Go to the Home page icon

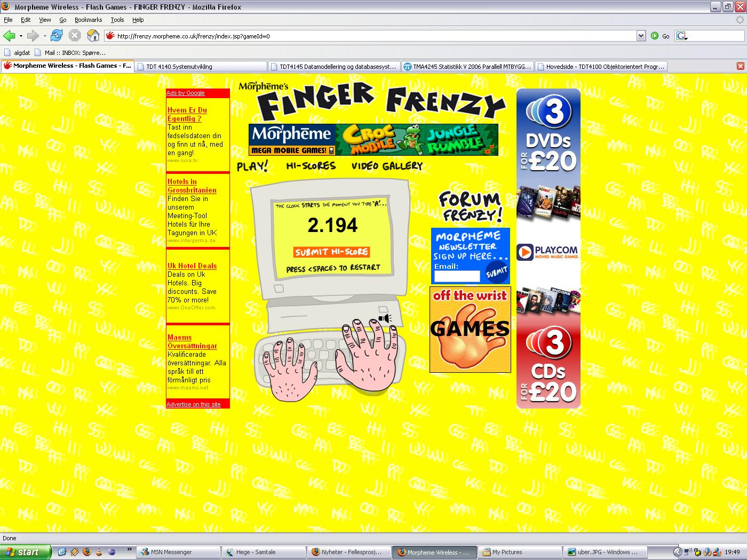(x=93, y=36)
